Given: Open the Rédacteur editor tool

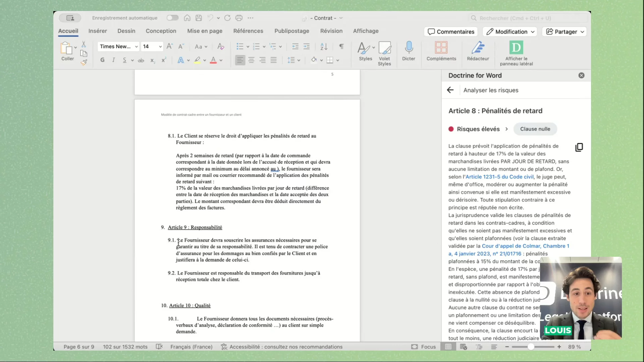Looking at the screenshot, I should click(478, 48).
